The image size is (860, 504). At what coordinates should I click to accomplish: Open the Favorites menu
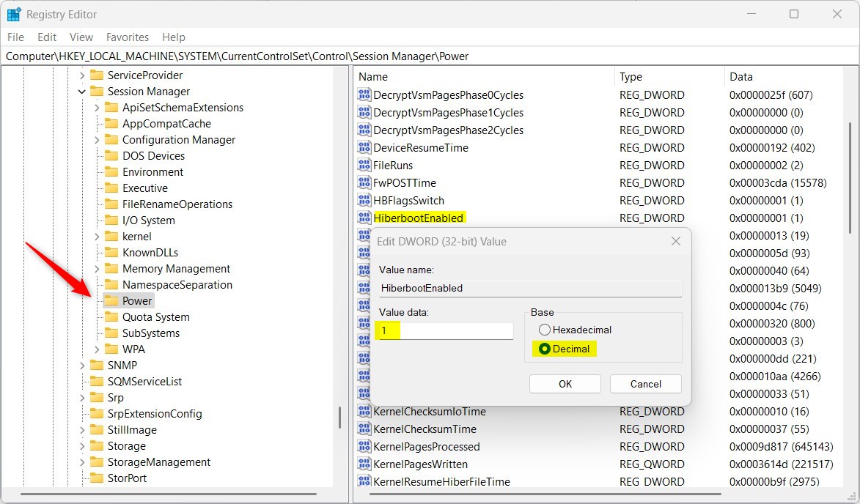tap(127, 37)
